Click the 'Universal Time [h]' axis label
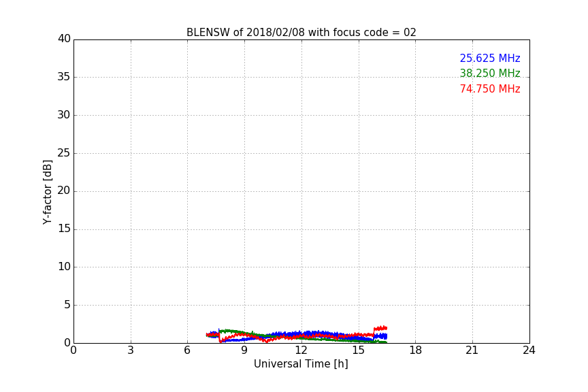588x392 pixels. (301, 364)
